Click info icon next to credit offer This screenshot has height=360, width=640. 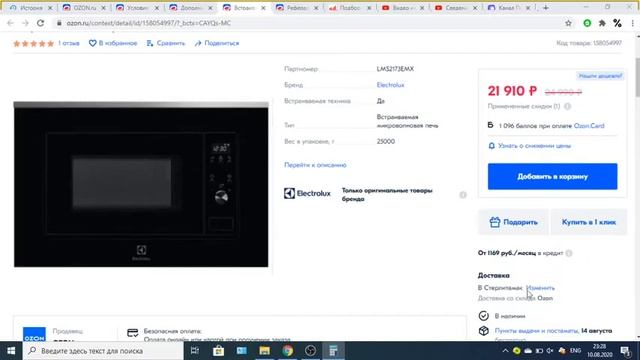coord(569,253)
